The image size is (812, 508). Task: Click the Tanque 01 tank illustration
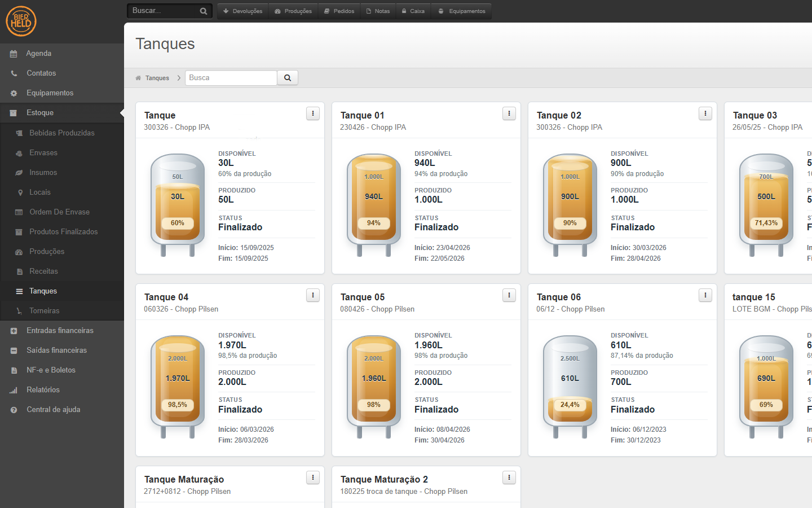(x=374, y=205)
